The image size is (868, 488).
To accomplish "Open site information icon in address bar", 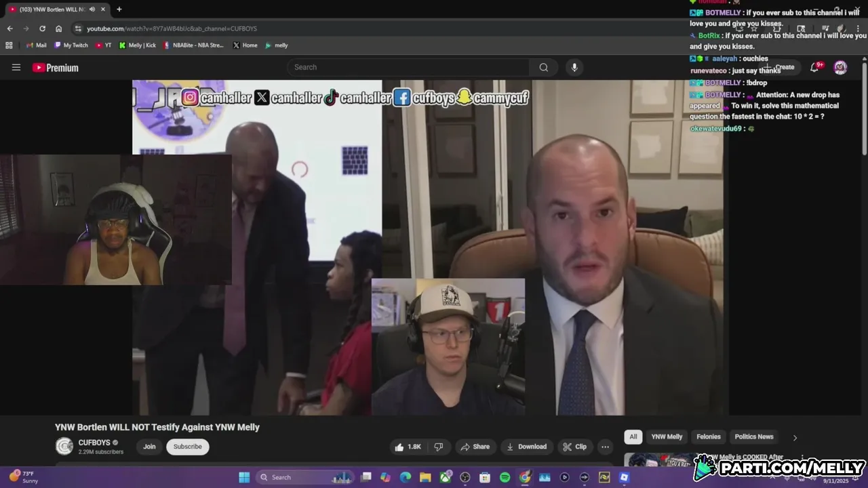I will click(x=79, y=28).
